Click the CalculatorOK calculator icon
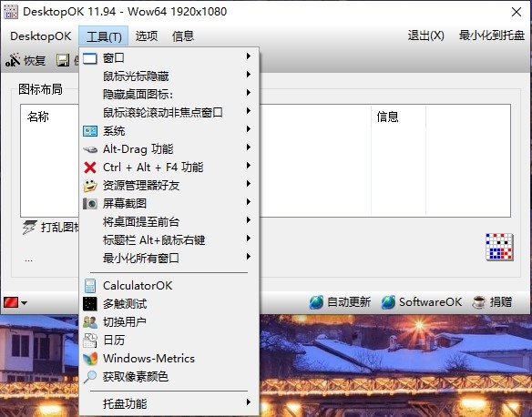Image resolution: width=532 pixels, height=417 pixels. (x=90, y=286)
